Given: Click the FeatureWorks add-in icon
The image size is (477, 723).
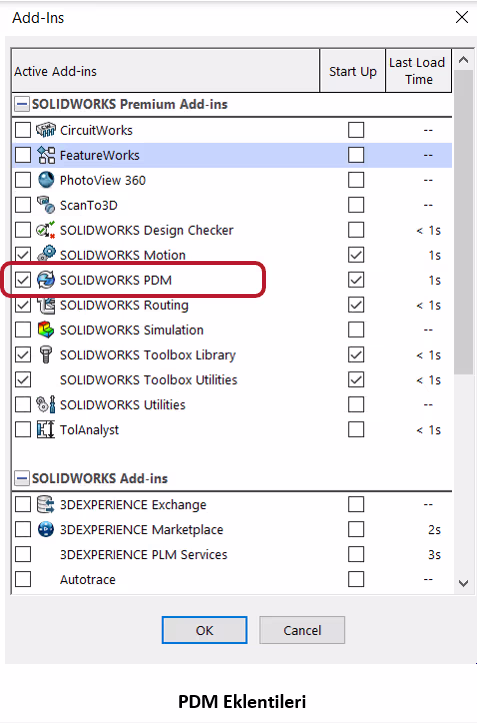Looking at the screenshot, I should [46, 155].
